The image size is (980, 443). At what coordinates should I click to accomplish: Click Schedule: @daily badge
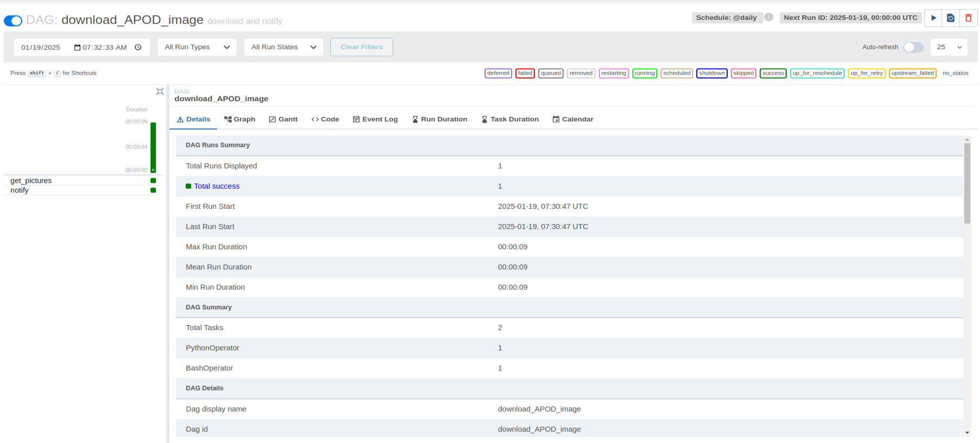727,18
